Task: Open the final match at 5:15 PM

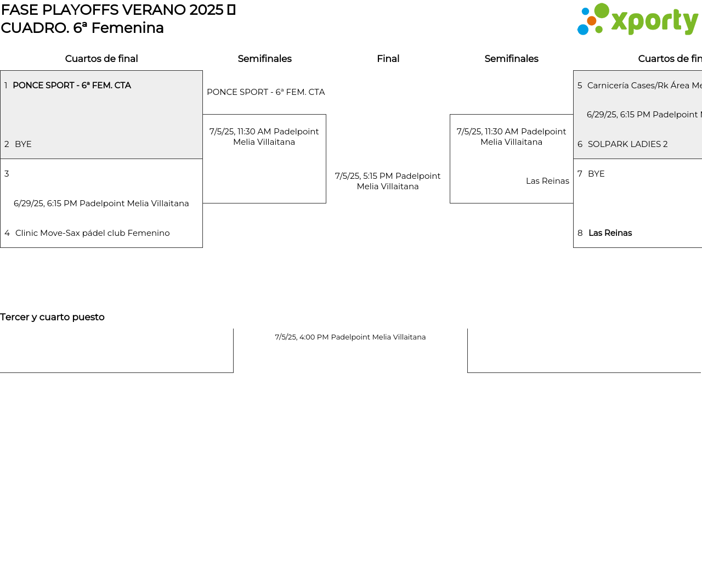Action: 388,181
